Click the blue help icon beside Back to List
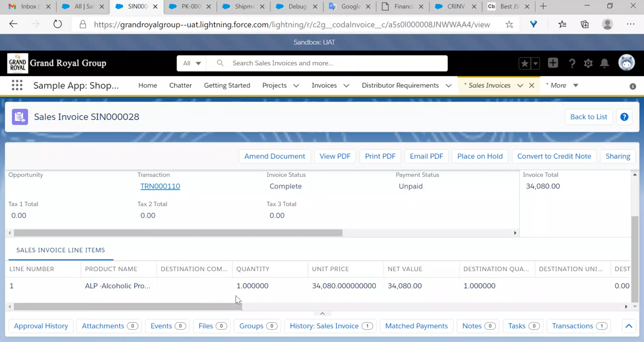Screen dimensions: 644x342 click(x=624, y=117)
